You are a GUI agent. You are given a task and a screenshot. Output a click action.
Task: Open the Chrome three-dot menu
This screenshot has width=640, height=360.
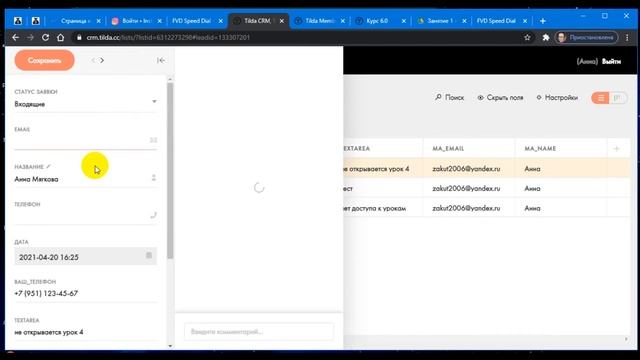(x=627, y=38)
